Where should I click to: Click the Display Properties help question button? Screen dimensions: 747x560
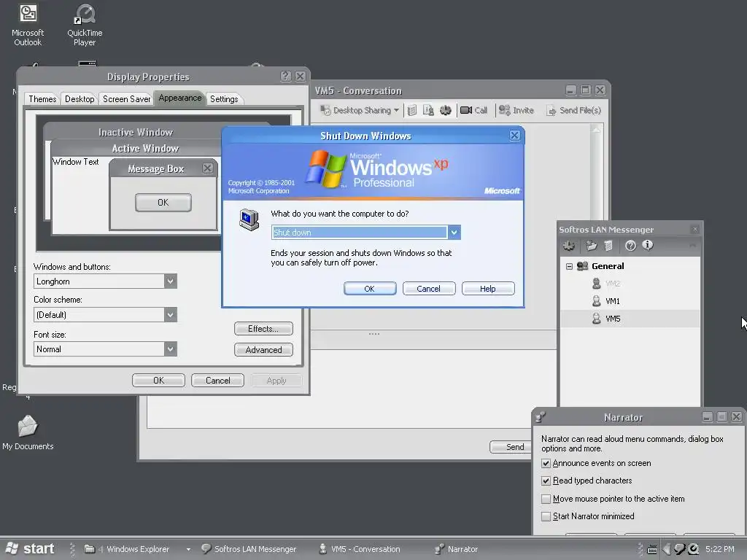pos(286,76)
